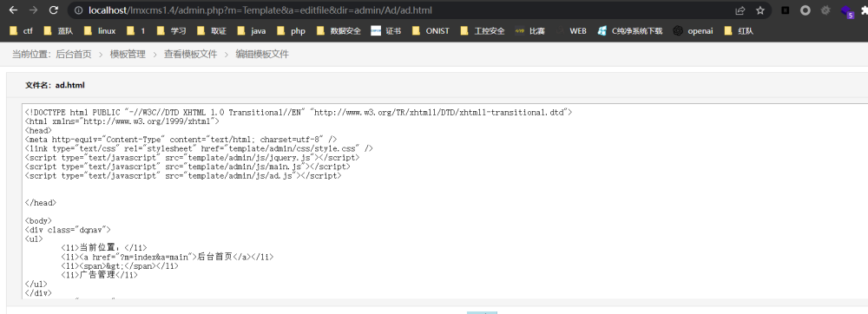Open the java bookmarks folder
868x314 pixels.
point(252,31)
